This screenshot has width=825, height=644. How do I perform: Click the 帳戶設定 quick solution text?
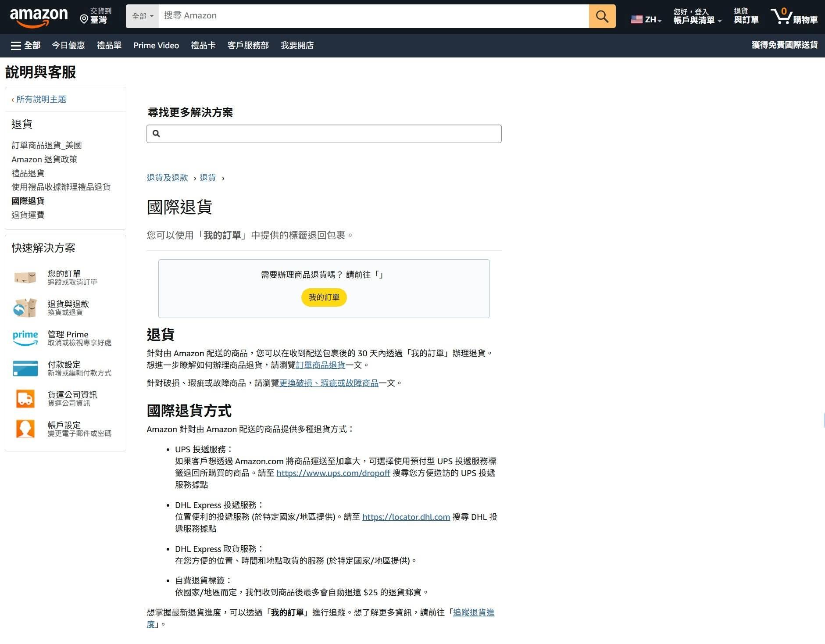tap(64, 425)
